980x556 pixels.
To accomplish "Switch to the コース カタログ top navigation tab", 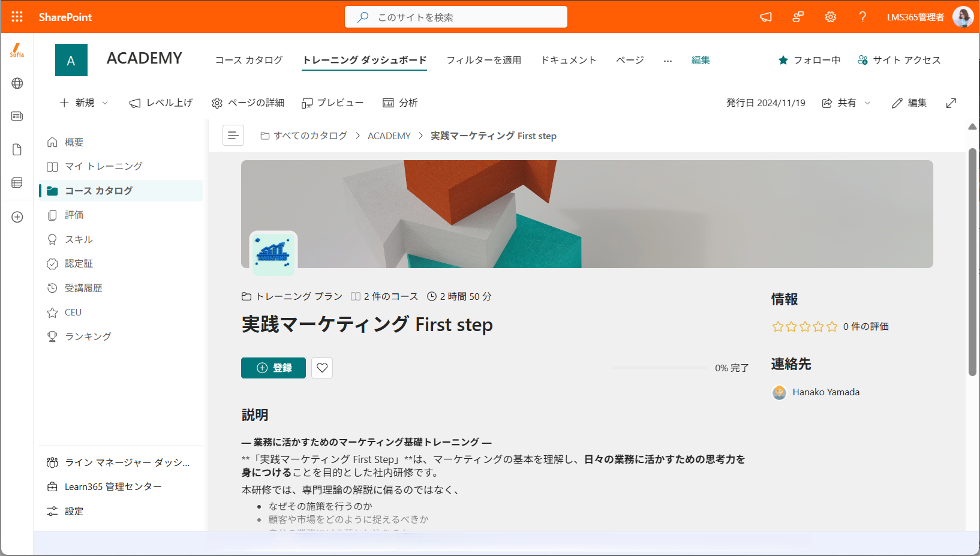I will (x=249, y=60).
